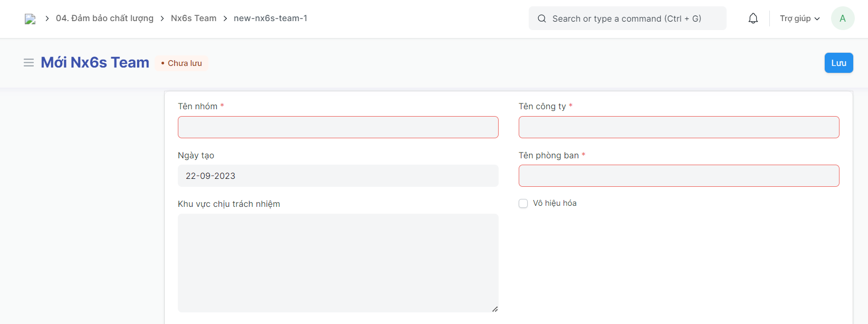
Task: Click the home logo icon in breadcrumb
Action: click(x=30, y=19)
